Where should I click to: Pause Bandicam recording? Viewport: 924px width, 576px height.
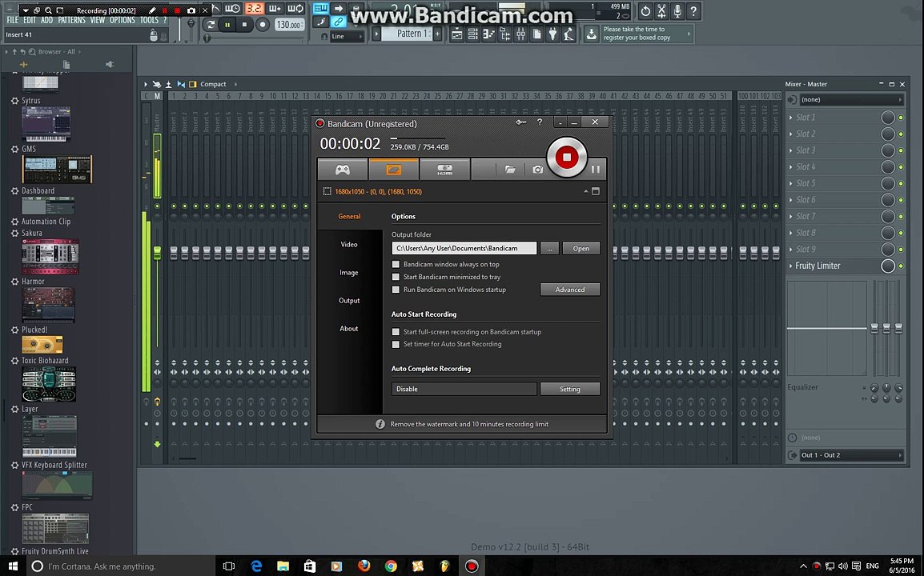coord(596,170)
